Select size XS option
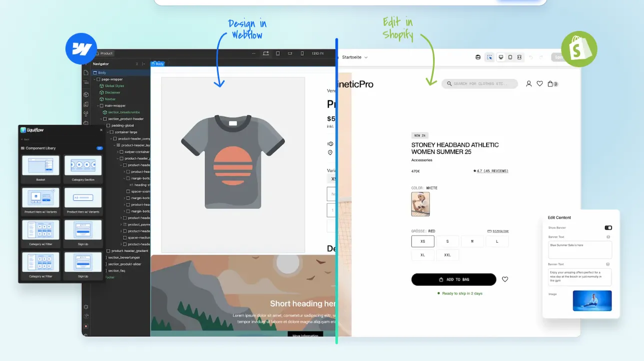This screenshot has height=361, width=644. pos(423,241)
